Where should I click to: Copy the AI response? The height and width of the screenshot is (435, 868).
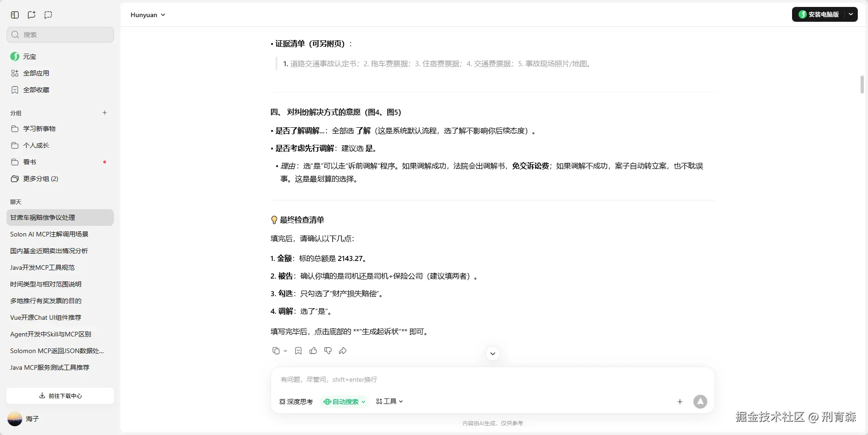point(276,351)
